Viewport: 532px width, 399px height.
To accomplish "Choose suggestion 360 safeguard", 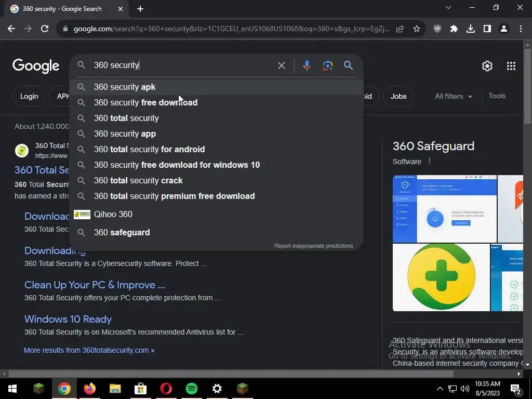I will click(x=216, y=232).
